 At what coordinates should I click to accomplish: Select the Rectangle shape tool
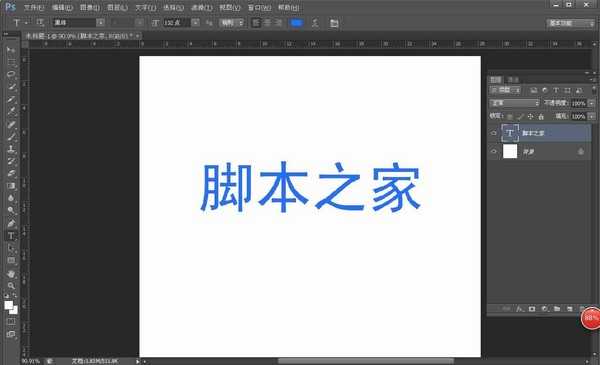[11, 261]
